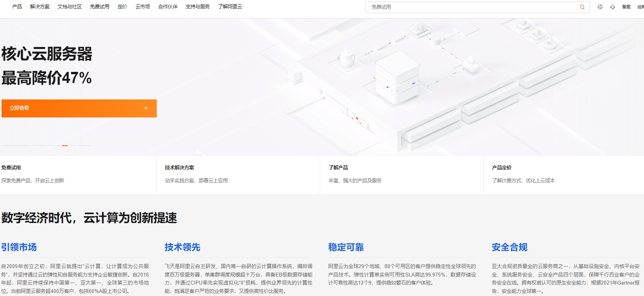Jump to the third carousel slide indicator
644x296 pixels.
pos(38,145)
